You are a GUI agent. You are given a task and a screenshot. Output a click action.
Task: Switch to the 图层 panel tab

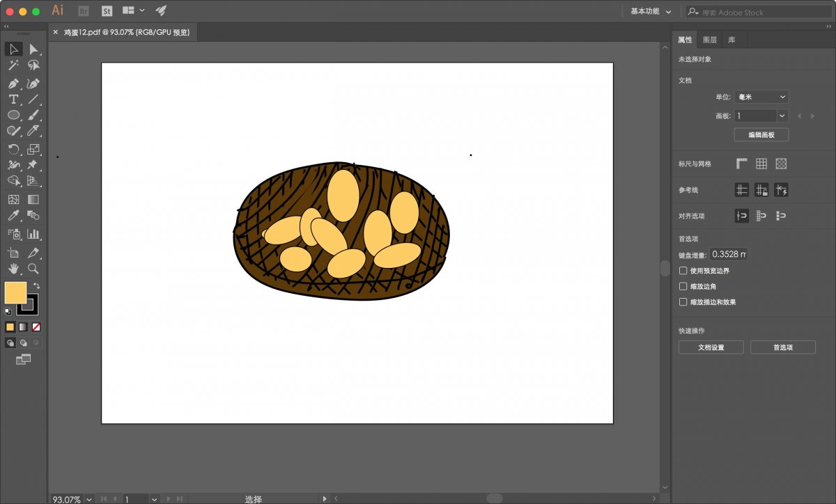click(709, 40)
